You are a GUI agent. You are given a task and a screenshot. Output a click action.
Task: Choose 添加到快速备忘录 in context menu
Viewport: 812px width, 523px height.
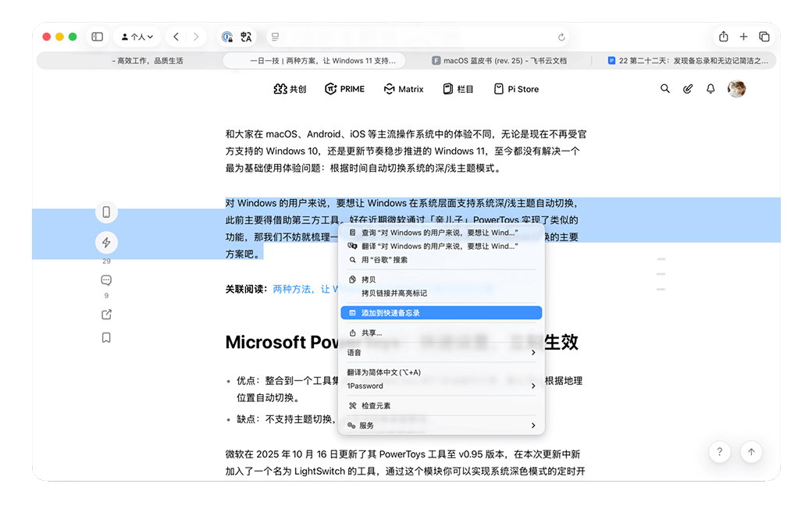[x=441, y=313]
